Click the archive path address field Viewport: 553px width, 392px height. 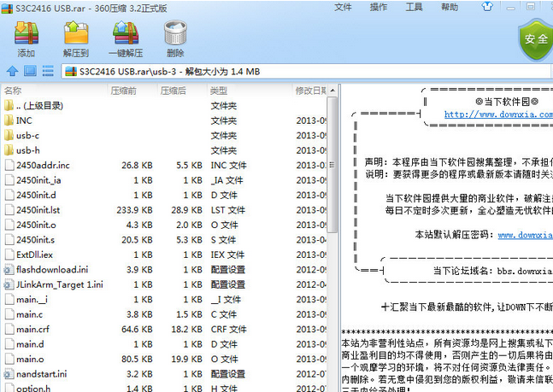click(x=306, y=72)
